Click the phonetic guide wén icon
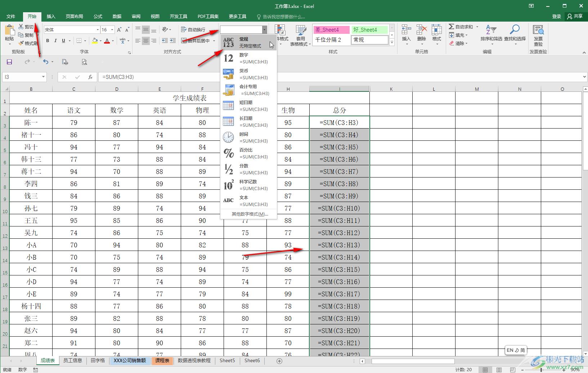This screenshot has width=588, height=373. click(123, 41)
